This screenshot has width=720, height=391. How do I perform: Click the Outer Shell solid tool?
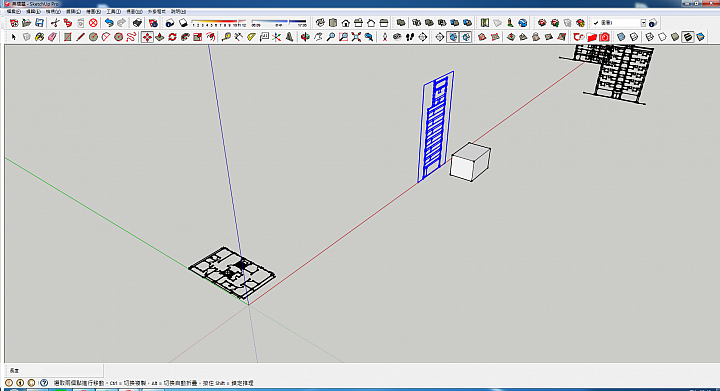point(401,22)
